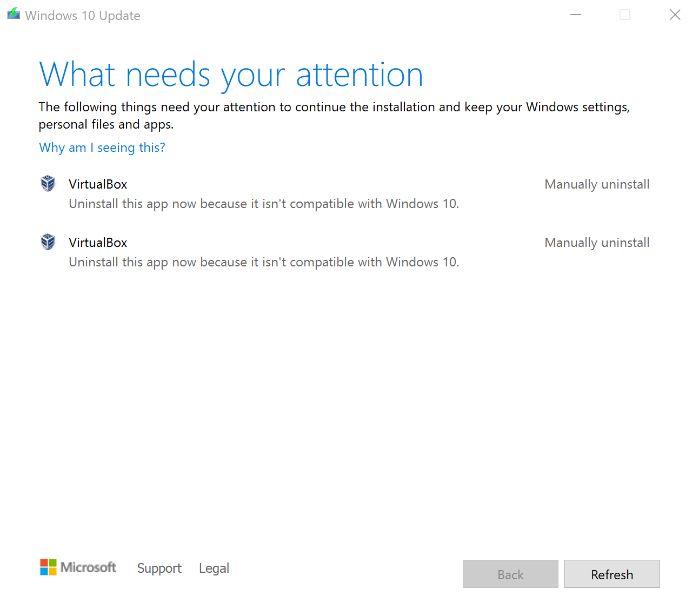Click the disabled maximize button

[x=625, y=15]
